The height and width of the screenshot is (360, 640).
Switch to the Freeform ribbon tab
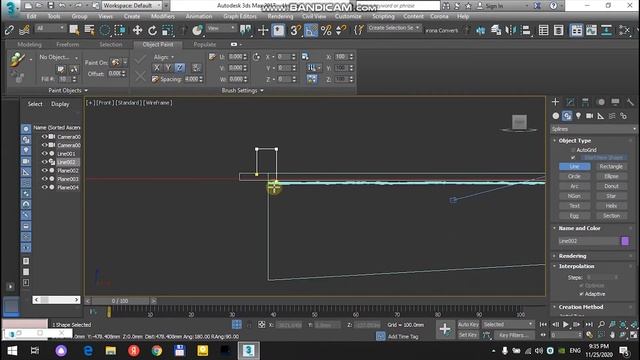tap(67, 44)
